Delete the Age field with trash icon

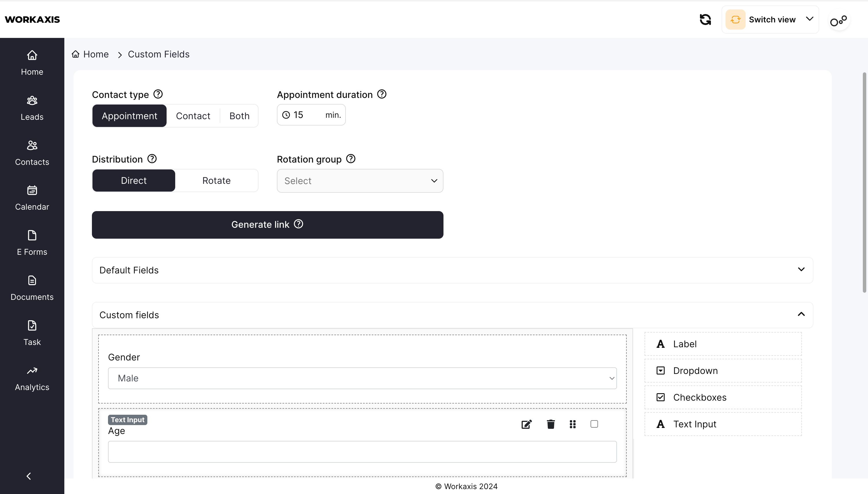coord(551,424)
